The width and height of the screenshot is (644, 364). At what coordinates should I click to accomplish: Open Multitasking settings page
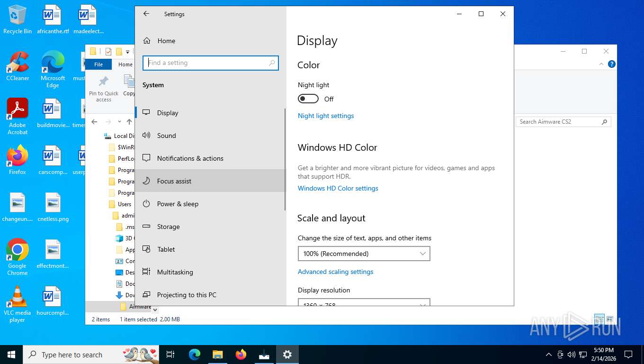click(175, 272)
